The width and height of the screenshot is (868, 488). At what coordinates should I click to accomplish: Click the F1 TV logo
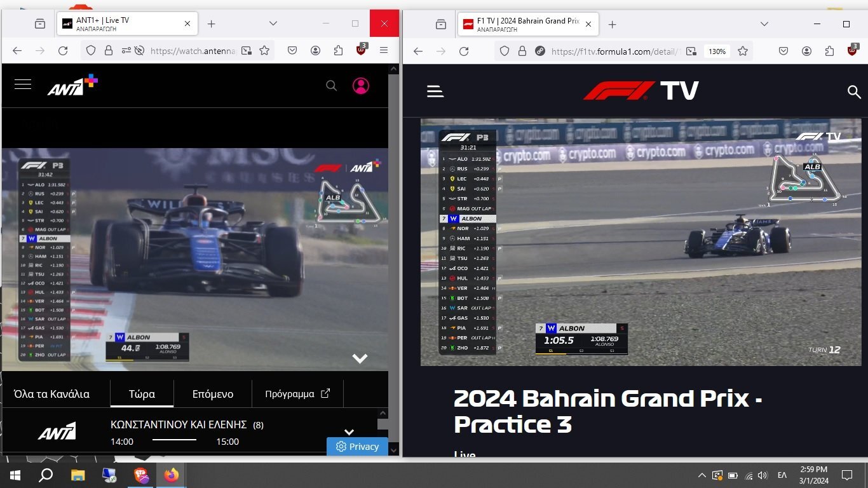pyautogui.click(x=641, y=91)
